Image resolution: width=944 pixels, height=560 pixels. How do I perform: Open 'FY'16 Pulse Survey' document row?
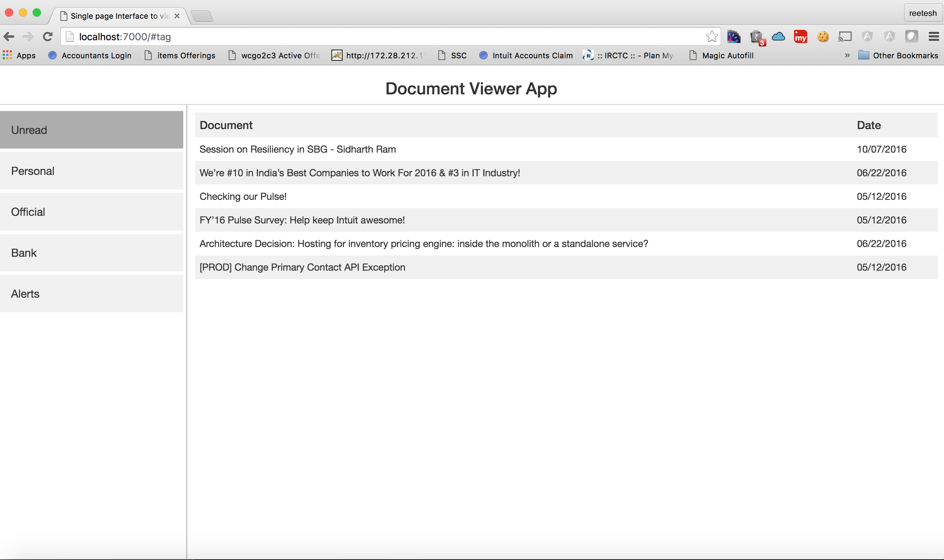566,220
